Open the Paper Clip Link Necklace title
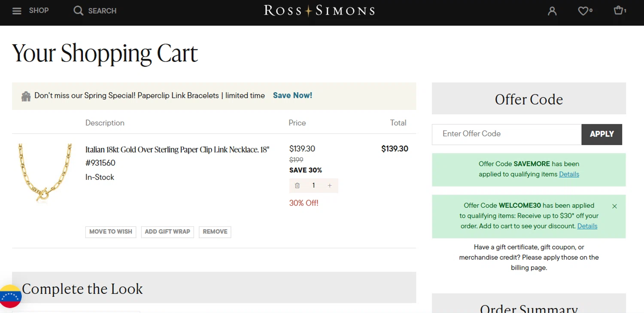644x313 pixels. point(177,150)
